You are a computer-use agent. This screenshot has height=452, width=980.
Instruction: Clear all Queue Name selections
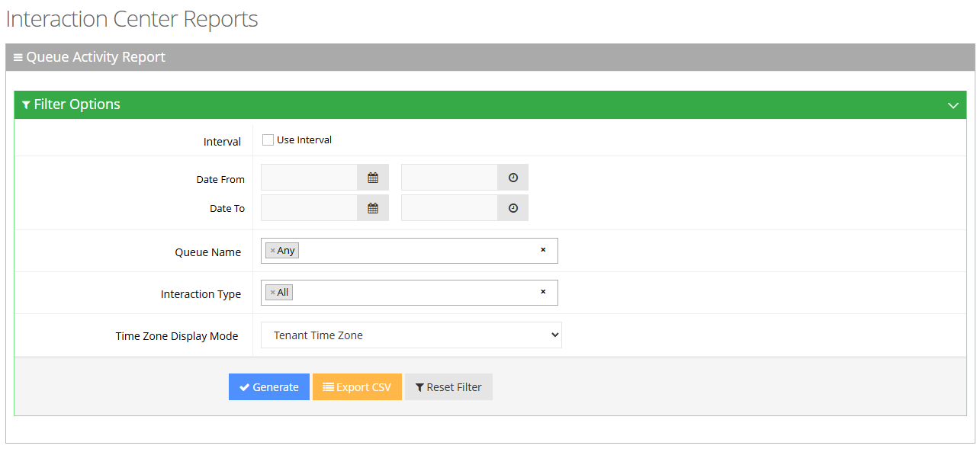click(543, 250)
